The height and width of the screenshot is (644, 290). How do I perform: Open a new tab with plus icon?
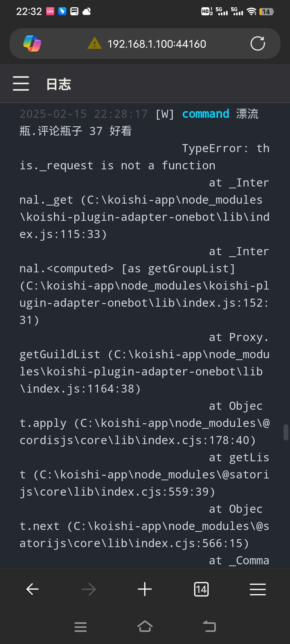145,589
